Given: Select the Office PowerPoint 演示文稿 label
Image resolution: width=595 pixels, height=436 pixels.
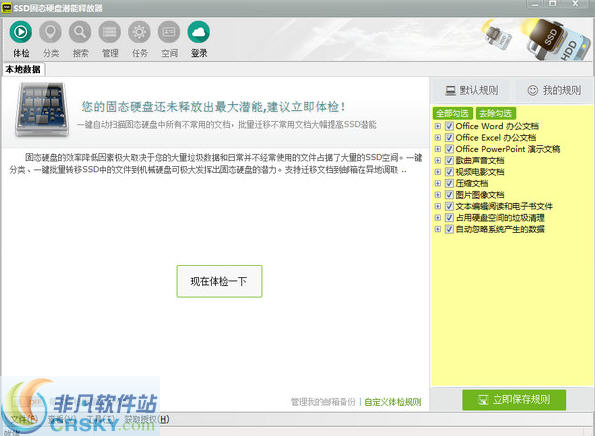Looking at the screenshot, I should click(x=508, y=149).
